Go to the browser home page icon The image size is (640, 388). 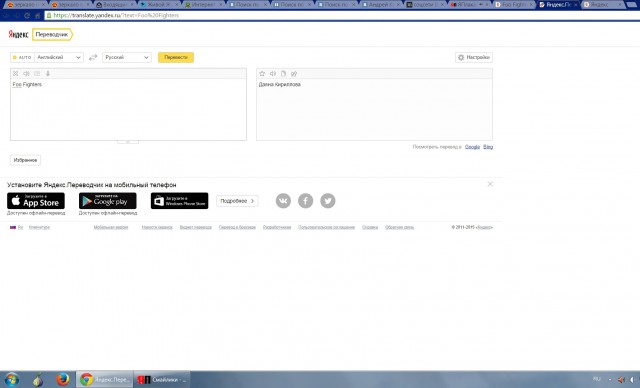(x=37, y=16)
